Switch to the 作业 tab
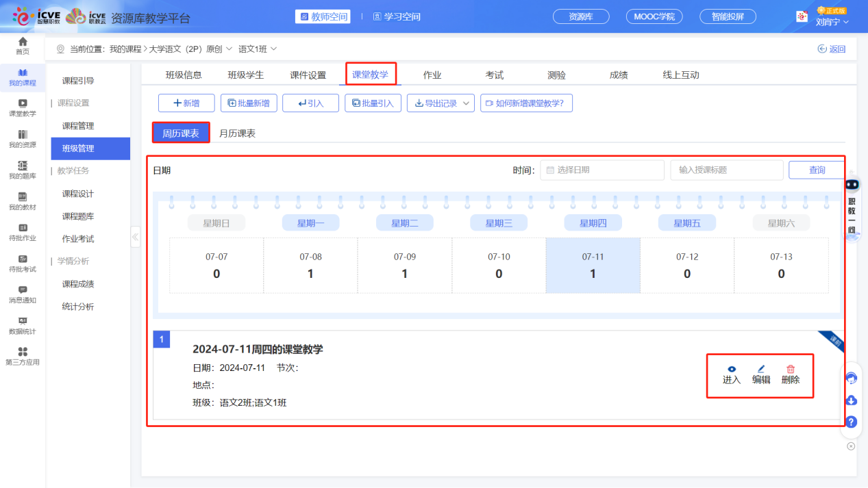 click(432, 73)
